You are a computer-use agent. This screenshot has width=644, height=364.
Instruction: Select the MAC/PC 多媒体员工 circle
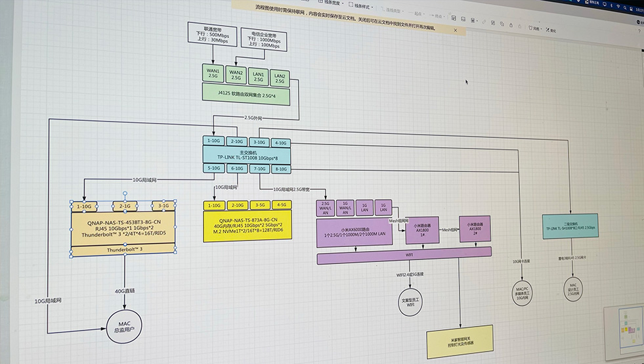pos(523,292)
